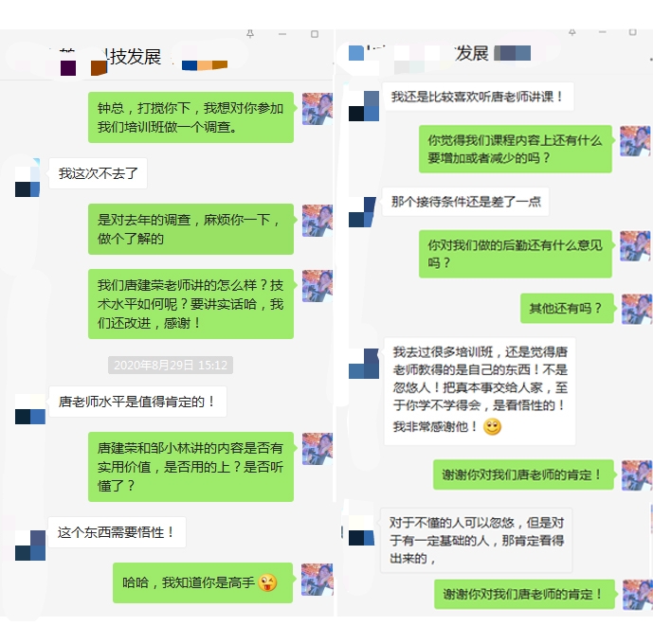Click pixelated avatar beside '我这次不去了'
653x644 pixels.
pyautogui.click(x=27, y=177)
